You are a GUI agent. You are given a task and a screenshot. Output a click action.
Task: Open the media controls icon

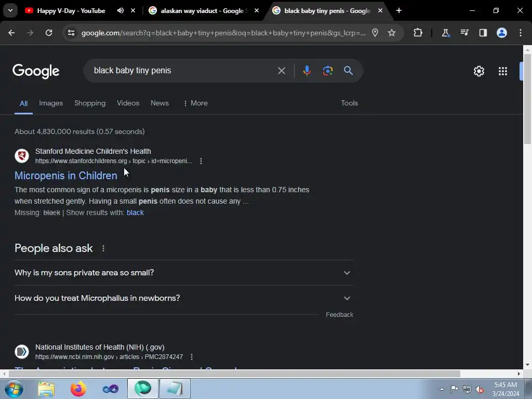point(464,33)
